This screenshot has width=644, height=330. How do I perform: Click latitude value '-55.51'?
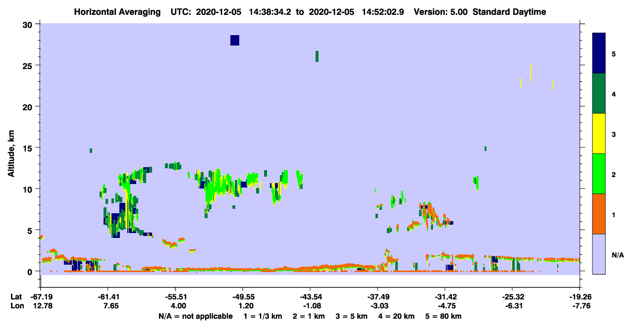tap(175, 297)
